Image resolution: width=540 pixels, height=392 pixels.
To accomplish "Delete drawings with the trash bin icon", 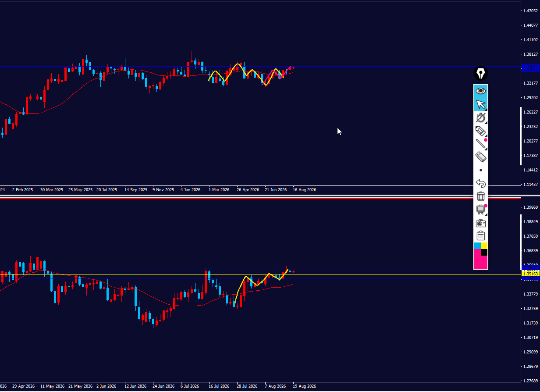I will click(481, 196).
